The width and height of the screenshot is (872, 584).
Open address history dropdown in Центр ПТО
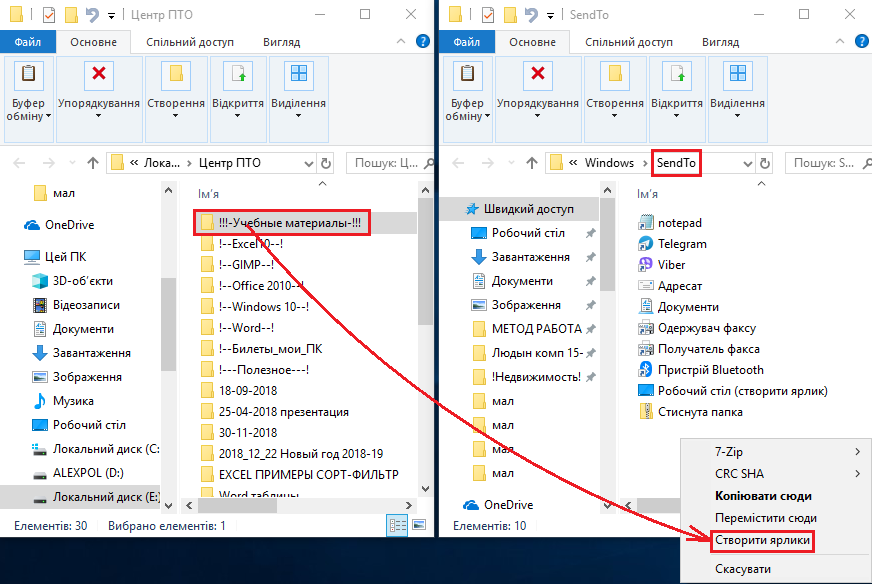pos(309,164)
